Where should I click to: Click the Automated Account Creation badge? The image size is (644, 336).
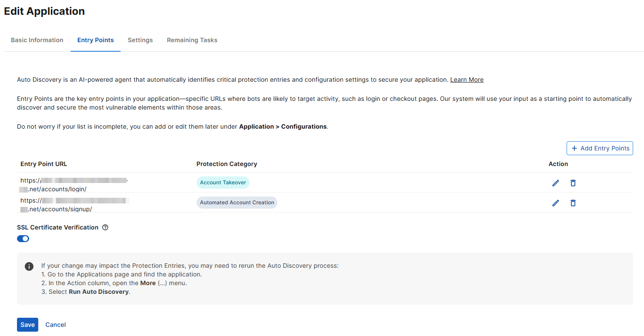click(237, 203)
